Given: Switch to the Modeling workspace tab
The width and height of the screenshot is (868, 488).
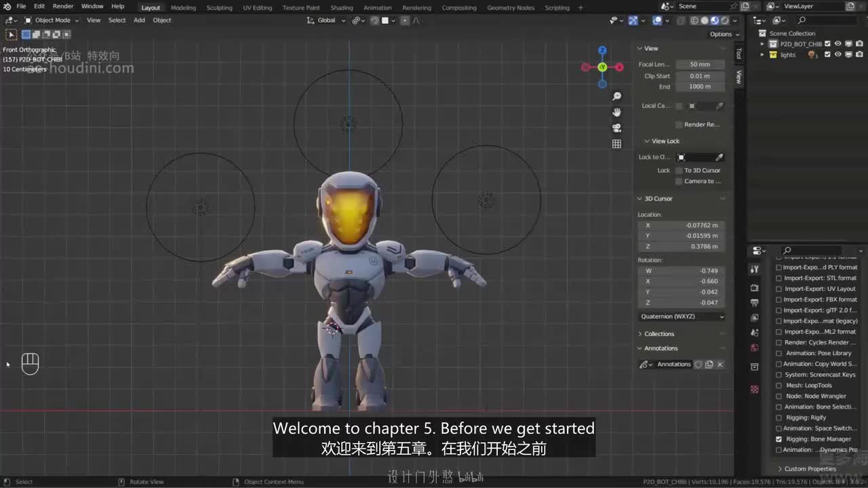Looking at the screenshot, I should (183, 7).
